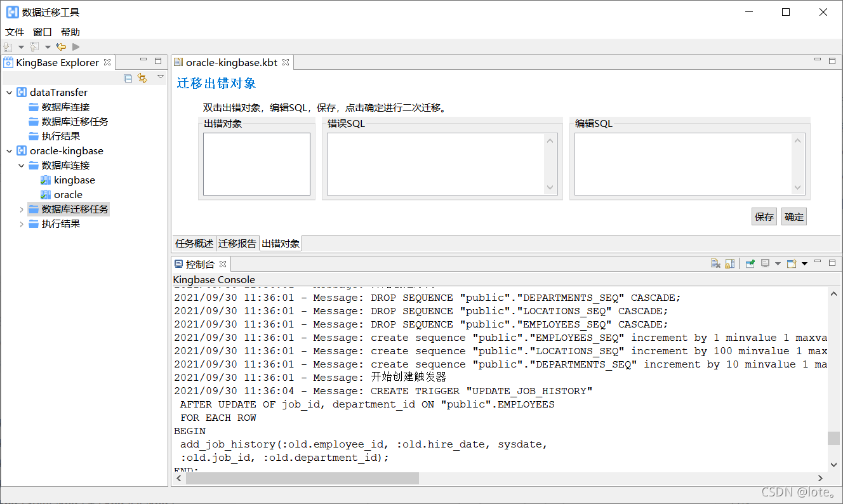Toggle the Pin Console icon
The height and width of the screenshot is (504, 843).
750,263
